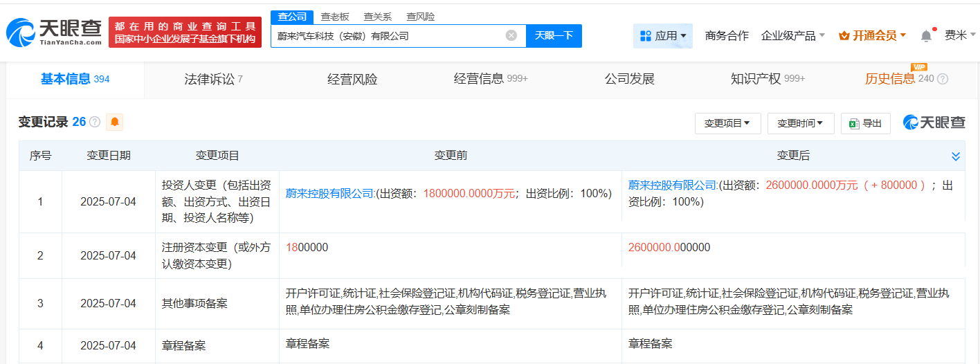Viewport: 980px width, 364px height.
Task: Select the 查老板 search tab
Action: tap(335, 17)
